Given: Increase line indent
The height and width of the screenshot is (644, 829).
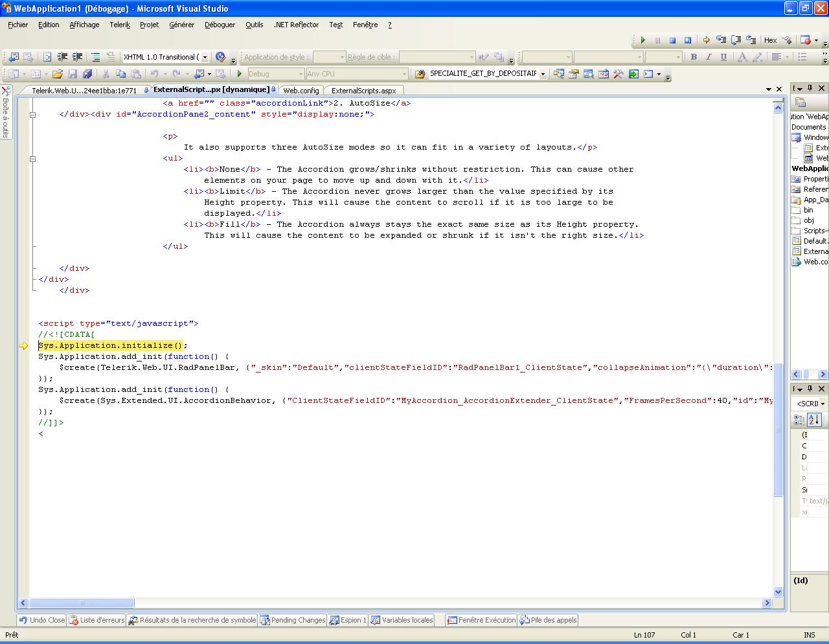Looking at the screenshot, I should (x=77, y=57).
